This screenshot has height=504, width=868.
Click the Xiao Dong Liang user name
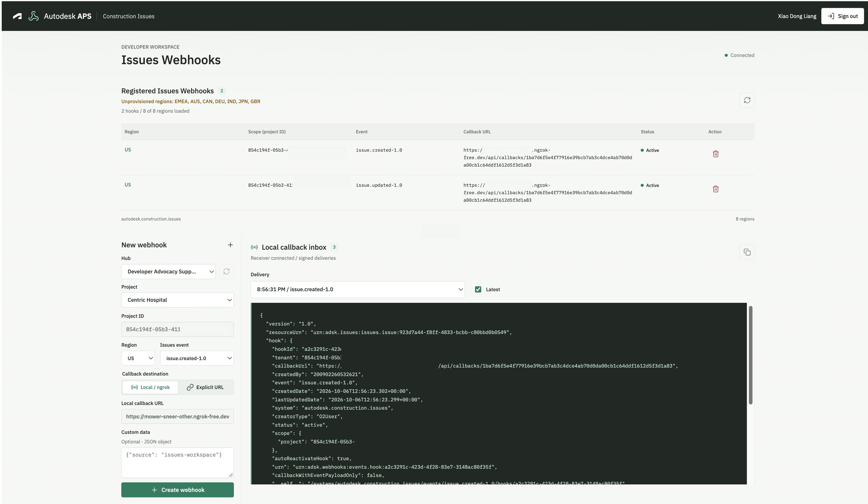(797, 16)
